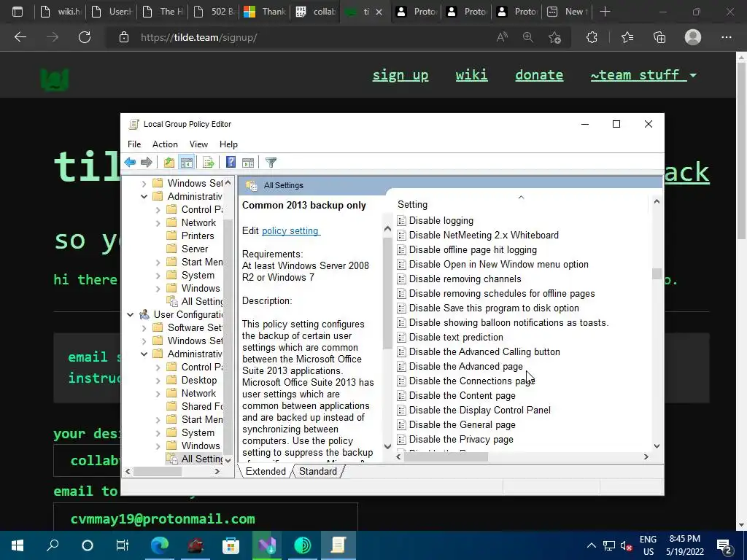
Task: Switch to the Standard tab
Action: coord(318,472)
